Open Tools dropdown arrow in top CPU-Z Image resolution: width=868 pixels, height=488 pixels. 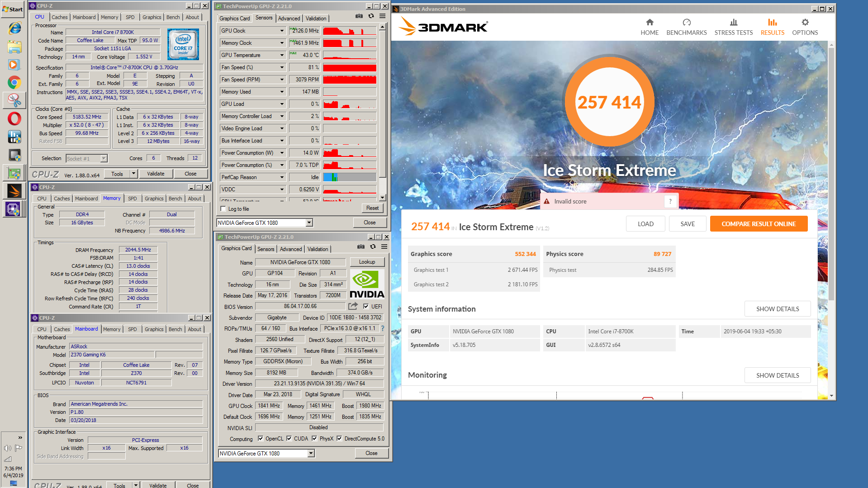tap(133, 174)
